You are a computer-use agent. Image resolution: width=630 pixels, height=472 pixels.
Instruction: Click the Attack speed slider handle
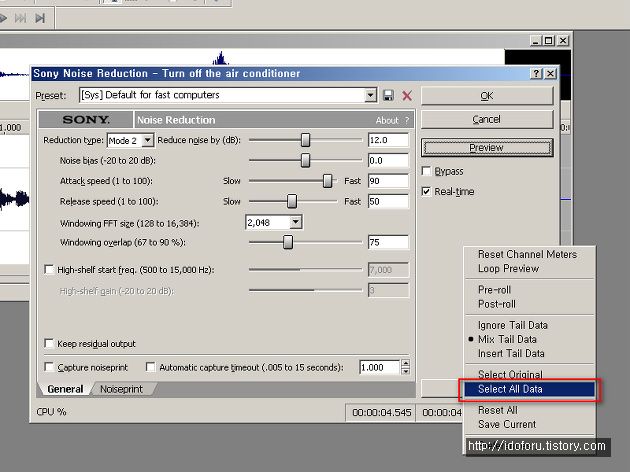327,181
